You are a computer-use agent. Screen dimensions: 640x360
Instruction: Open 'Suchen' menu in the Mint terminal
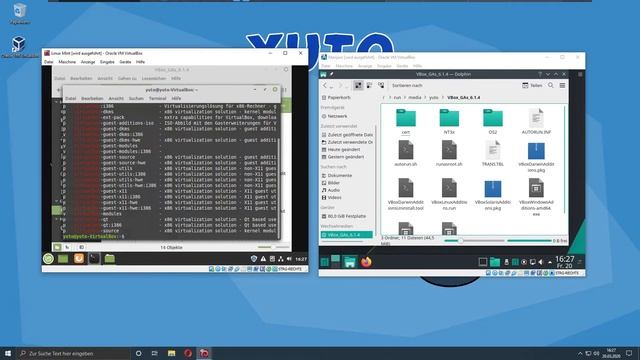coord(136,98)
